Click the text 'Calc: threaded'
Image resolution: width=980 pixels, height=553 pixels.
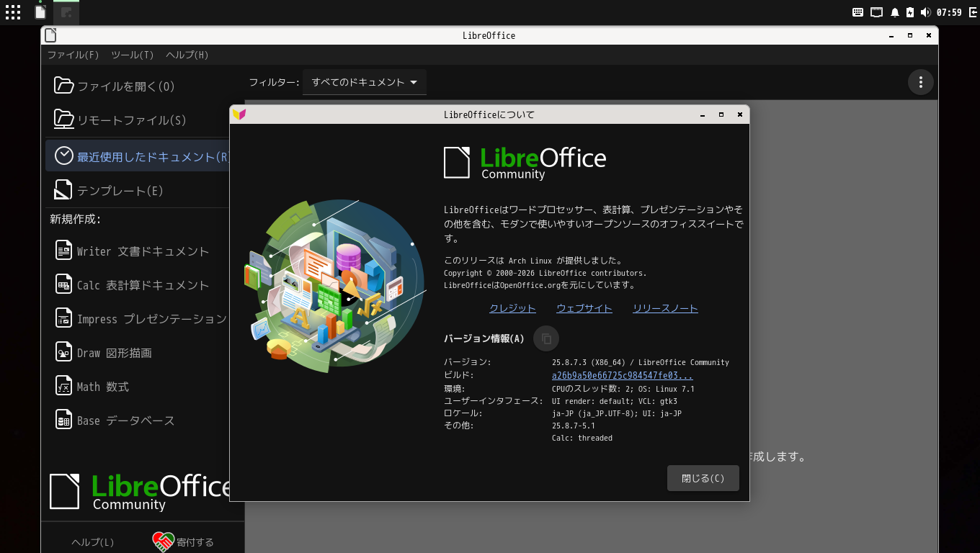pos(582,438)
